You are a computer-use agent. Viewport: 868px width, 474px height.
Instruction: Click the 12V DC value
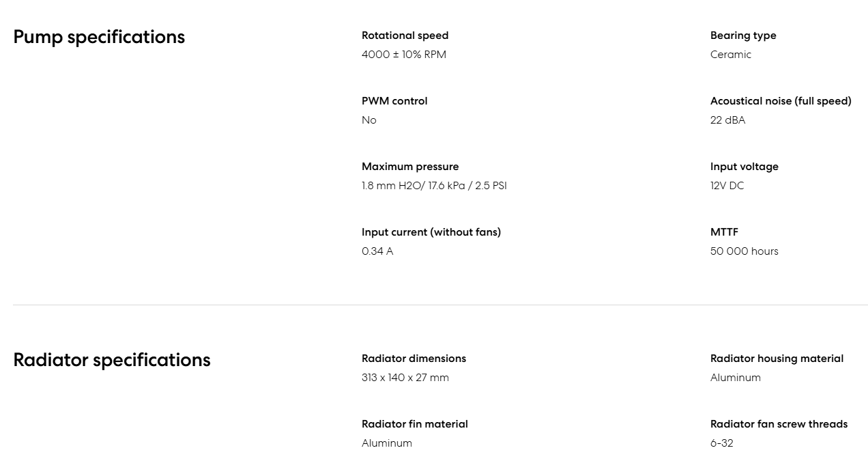pyautogui.click(x=727, y=186)
